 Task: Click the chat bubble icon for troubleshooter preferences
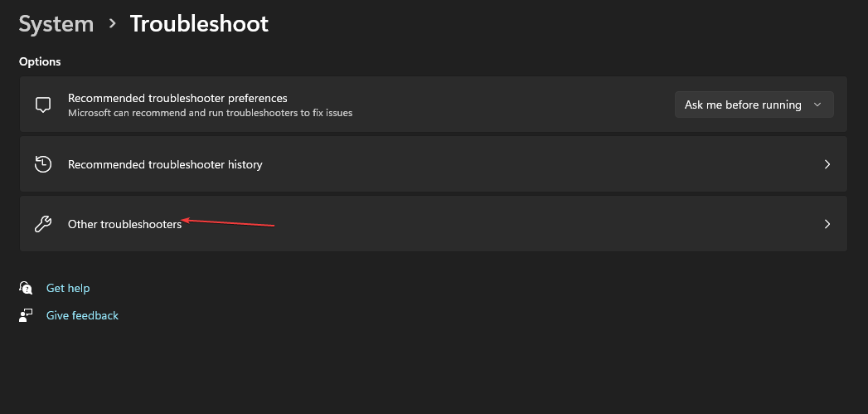pos(43,105)
